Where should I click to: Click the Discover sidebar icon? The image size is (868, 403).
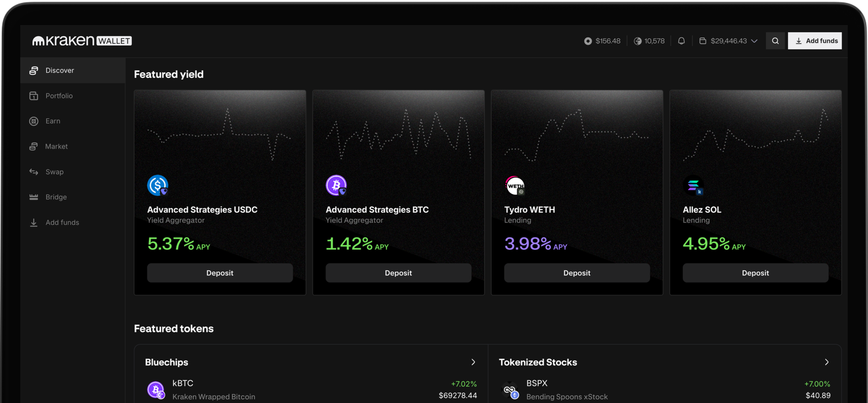[x=34, y=71]
